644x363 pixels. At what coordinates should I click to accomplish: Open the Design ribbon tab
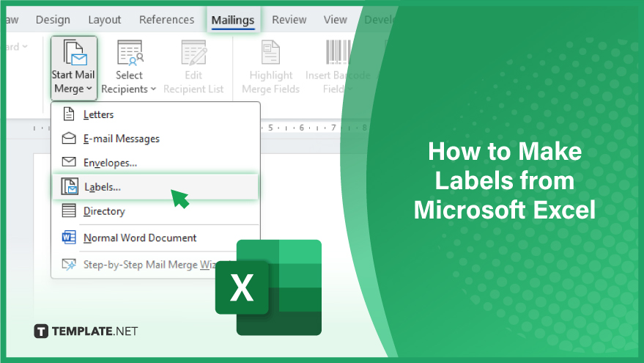(53, 20)
